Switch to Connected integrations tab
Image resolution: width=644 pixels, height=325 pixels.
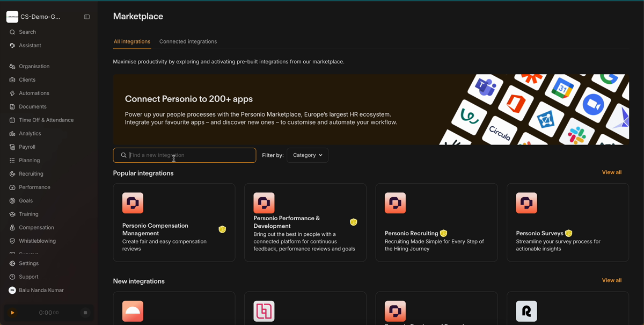188,41
